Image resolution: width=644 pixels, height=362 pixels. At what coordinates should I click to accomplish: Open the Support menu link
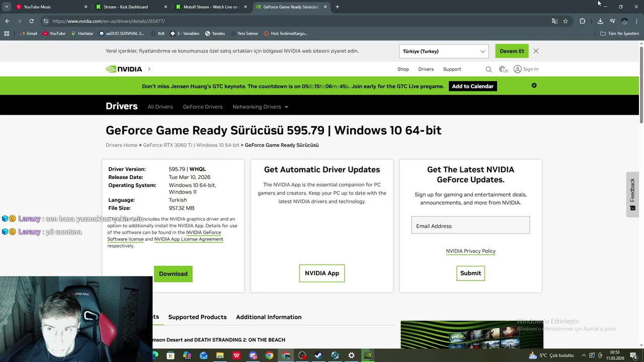click(x=452, y=69)
